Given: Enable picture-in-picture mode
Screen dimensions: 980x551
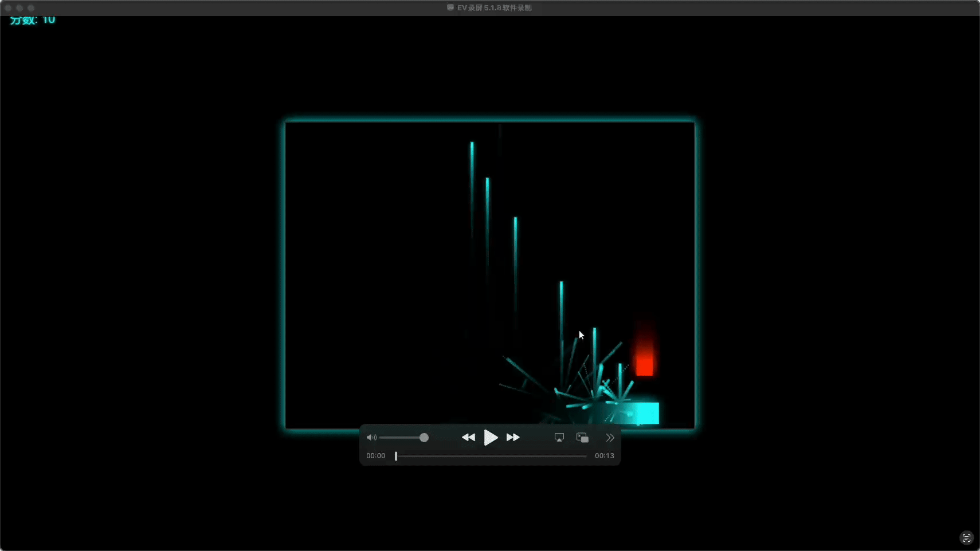Looking at the screenshot, I should [582, 438].
